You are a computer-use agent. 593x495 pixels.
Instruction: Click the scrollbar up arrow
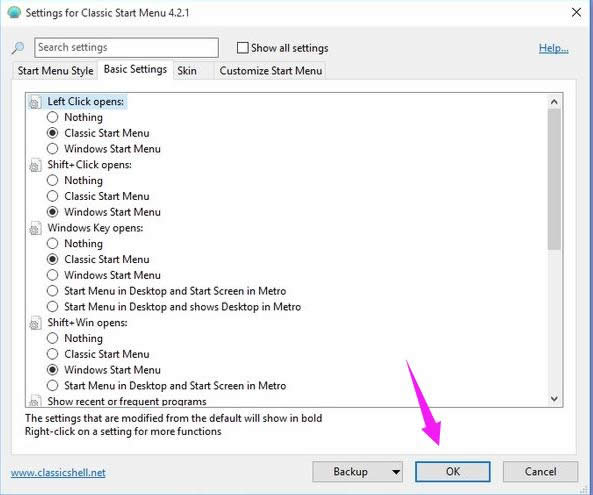tap(554, 102)
